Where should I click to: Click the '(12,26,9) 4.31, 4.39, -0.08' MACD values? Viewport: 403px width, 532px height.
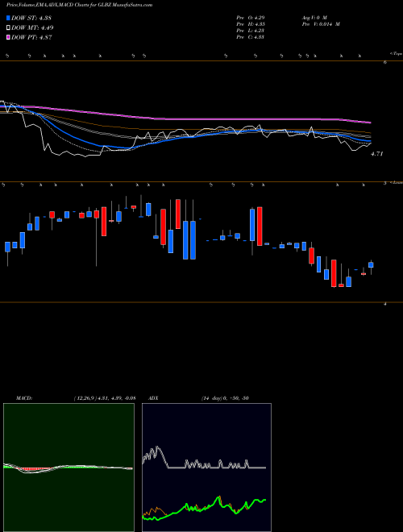[x=105, y=398]
